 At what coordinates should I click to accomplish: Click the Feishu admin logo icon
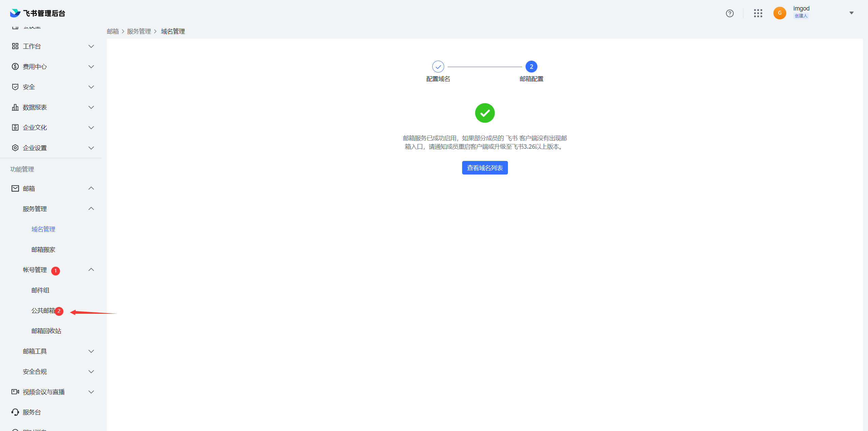(x=15, y=13)
